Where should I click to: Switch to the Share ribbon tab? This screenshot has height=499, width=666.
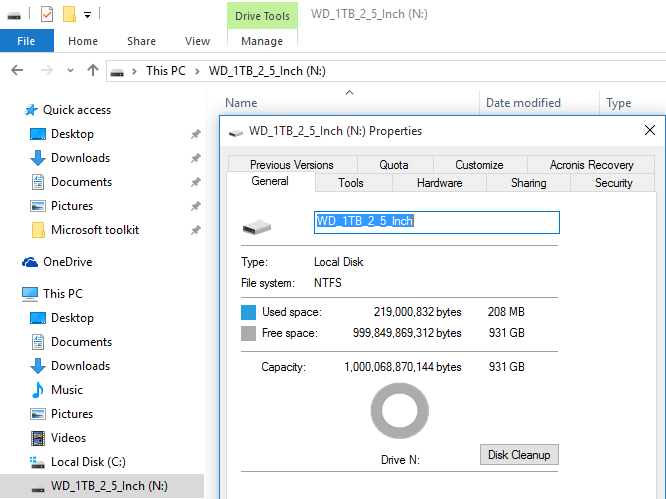pyautogui.click(x=141, y=41)
